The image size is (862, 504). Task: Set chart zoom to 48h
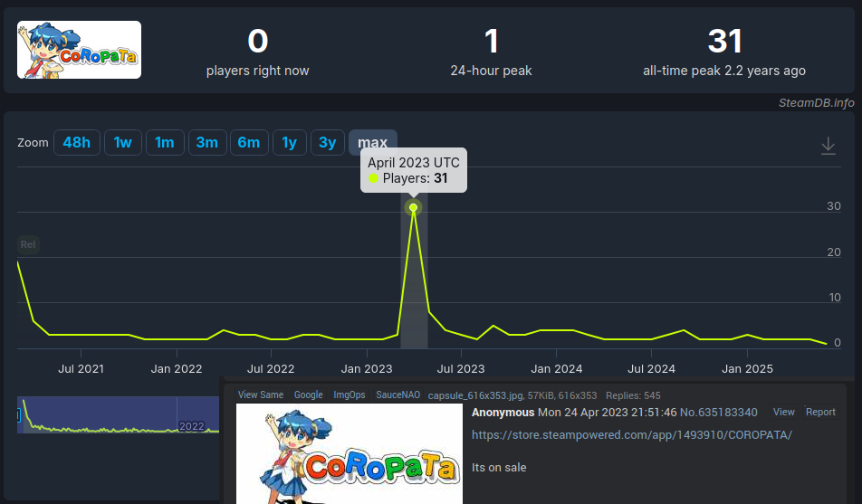point(77,142)
